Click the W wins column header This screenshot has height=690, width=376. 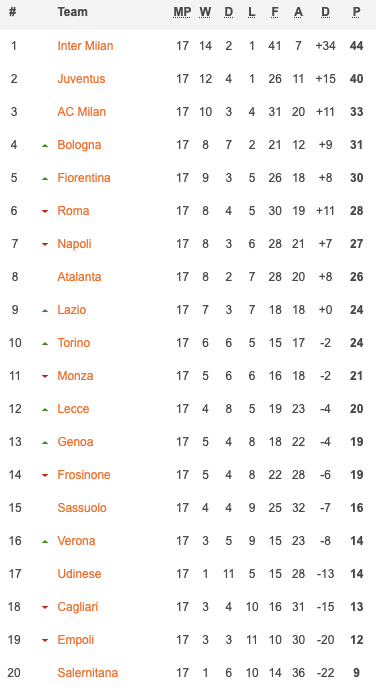click(205, 12)
